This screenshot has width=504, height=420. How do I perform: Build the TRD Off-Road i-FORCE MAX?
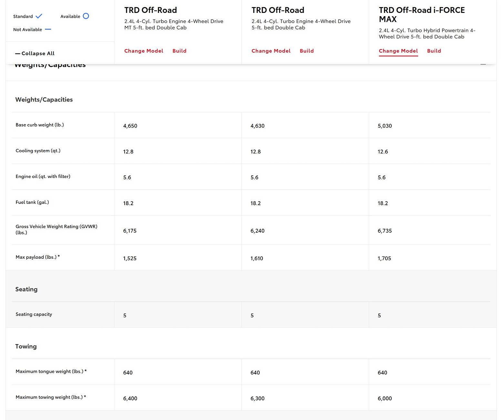click(434, 51)
